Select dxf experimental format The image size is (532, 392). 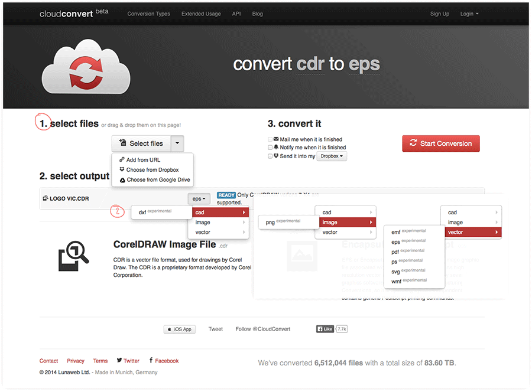(x=161, y=212)
